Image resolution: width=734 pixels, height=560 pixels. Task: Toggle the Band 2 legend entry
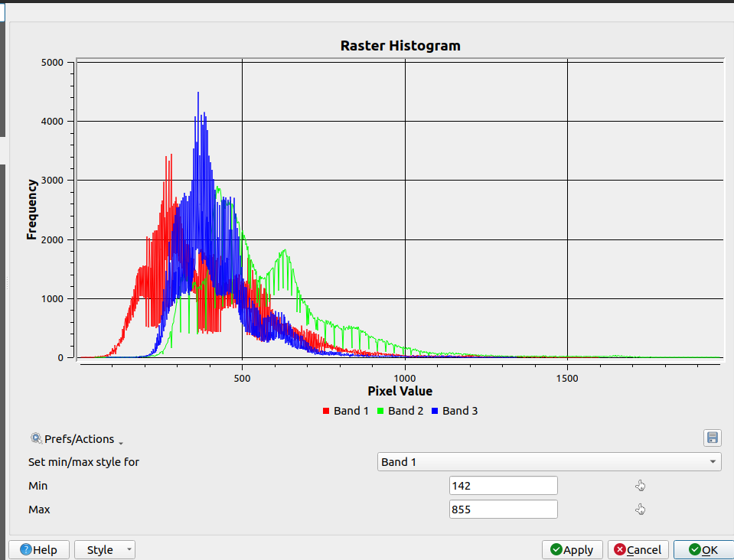[x=400, y=411]
